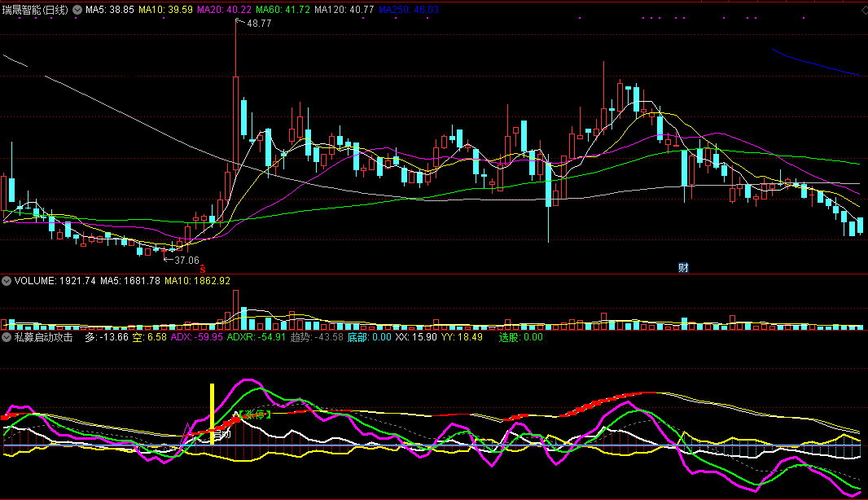Select the volume MA10: 1862.92 label
Image resolution: width=868 pixels, height=500 pixels.
[x=197, y=281]
